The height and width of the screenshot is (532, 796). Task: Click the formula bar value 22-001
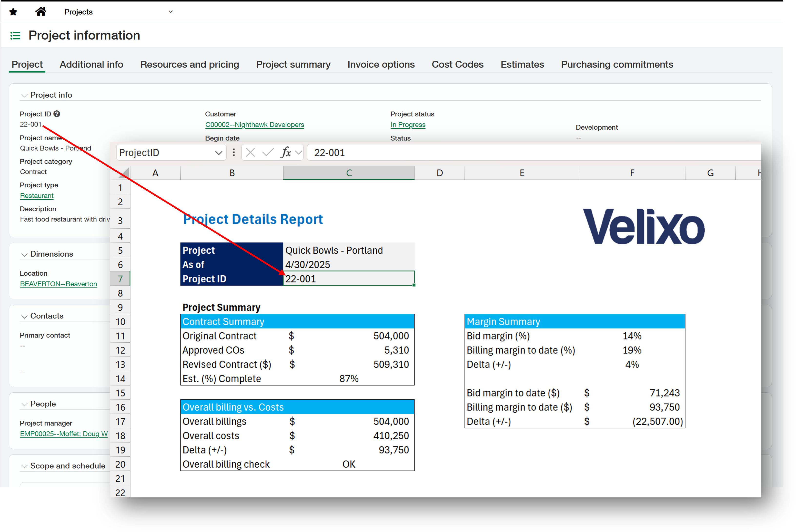pyautogui.click(x=329, y=153)
